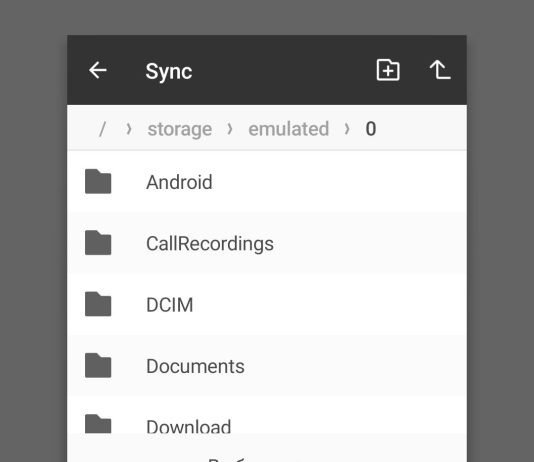Navigate up one directory level icon
The height and width of the screenshot is (462, 534).
(440, 70)
